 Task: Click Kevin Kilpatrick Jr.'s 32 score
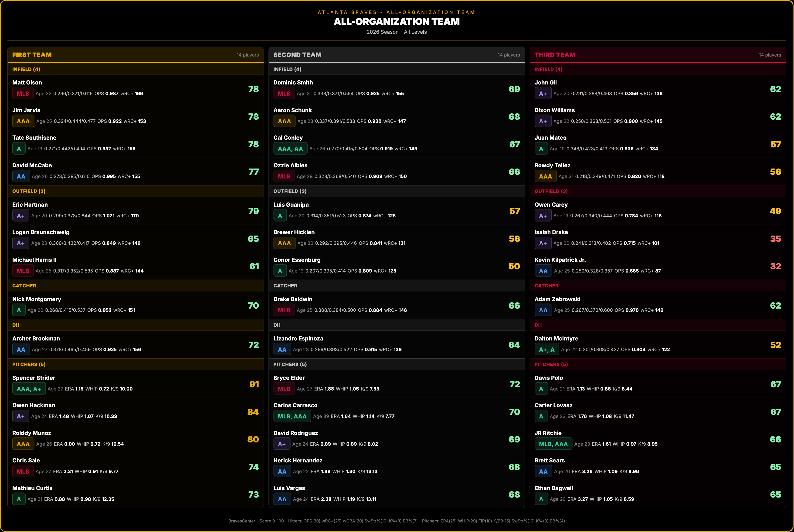775,266
